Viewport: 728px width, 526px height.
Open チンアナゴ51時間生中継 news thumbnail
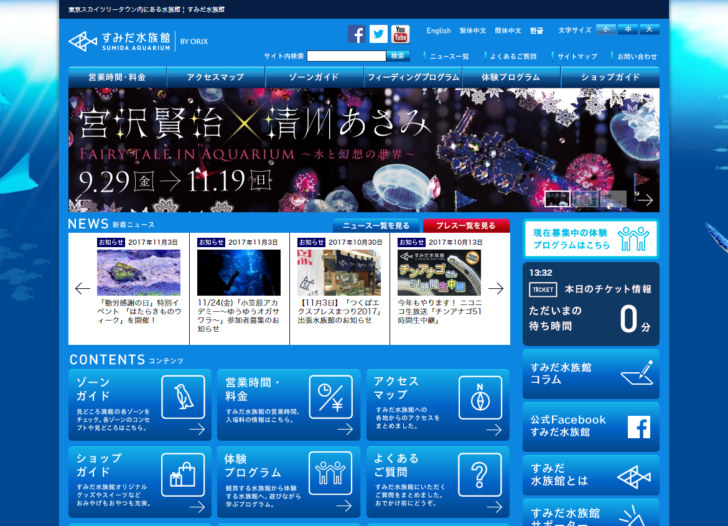[439, 273]
